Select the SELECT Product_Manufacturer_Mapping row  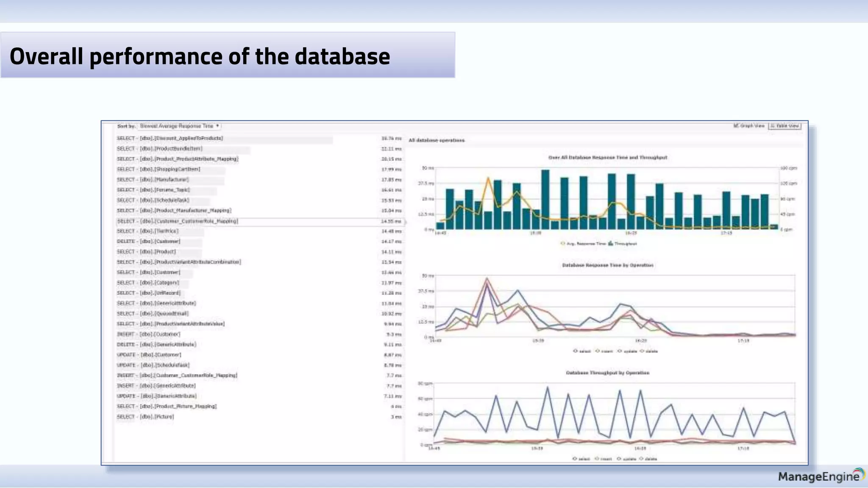click(x=259, y=211)
